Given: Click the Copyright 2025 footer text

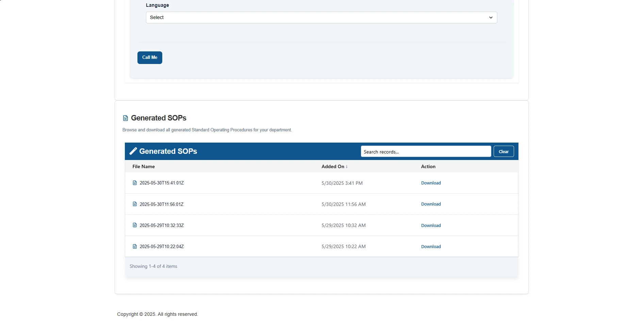Looking at the screenshot, I should point(158,314).
